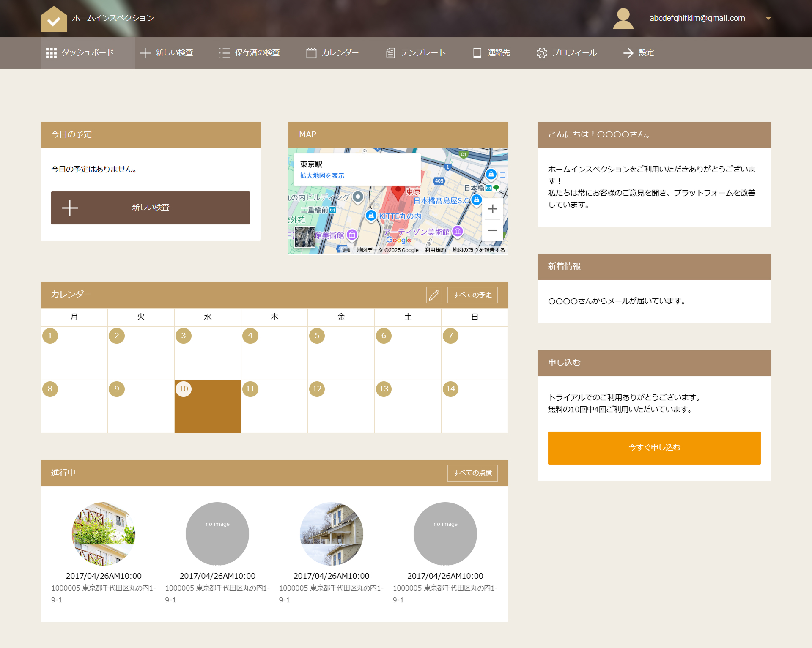Select highlighted day 10 in calendar
Viewport: 812px width, 648px height.
tap(208, 406)
